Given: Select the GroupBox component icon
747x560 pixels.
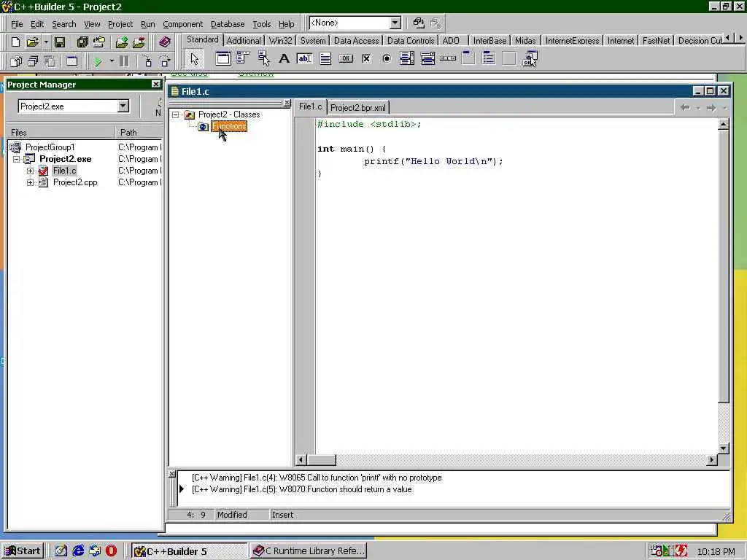Looking at the screenshot, I should click(x=468, y=58).
